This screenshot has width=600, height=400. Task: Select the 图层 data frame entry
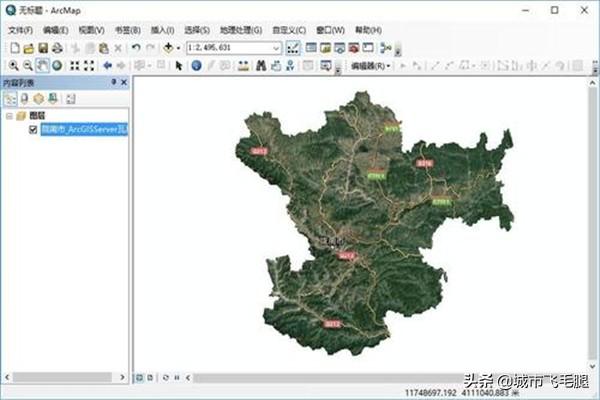point(37,115)
